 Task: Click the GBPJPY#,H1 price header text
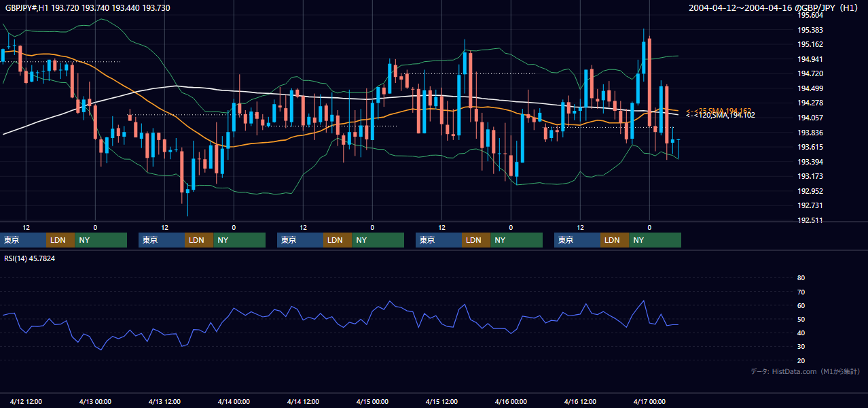click(x=88, y=8)
